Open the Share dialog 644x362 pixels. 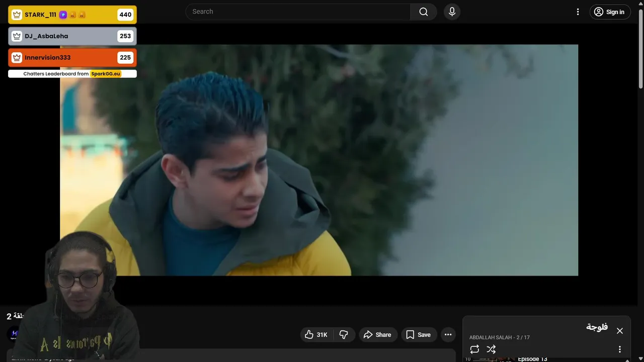(378, 335)
